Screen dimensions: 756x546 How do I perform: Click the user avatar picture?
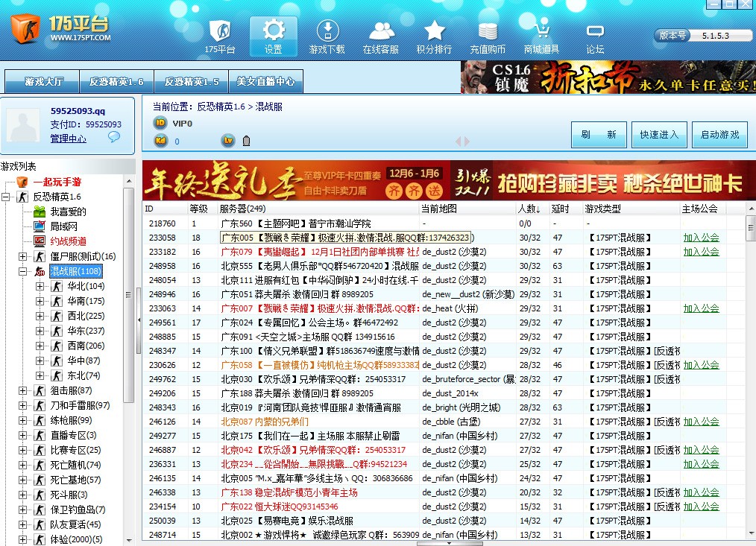[24, 125]
